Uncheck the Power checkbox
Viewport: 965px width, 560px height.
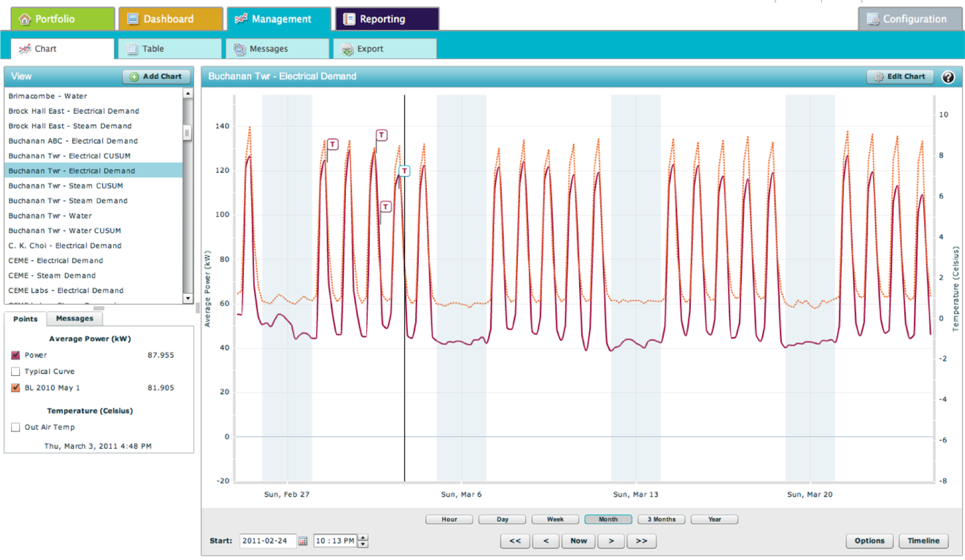coord(15,355)
